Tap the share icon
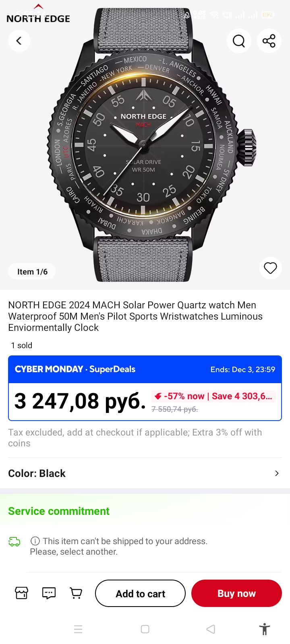The image size is (290, 644). coord(269,41)
